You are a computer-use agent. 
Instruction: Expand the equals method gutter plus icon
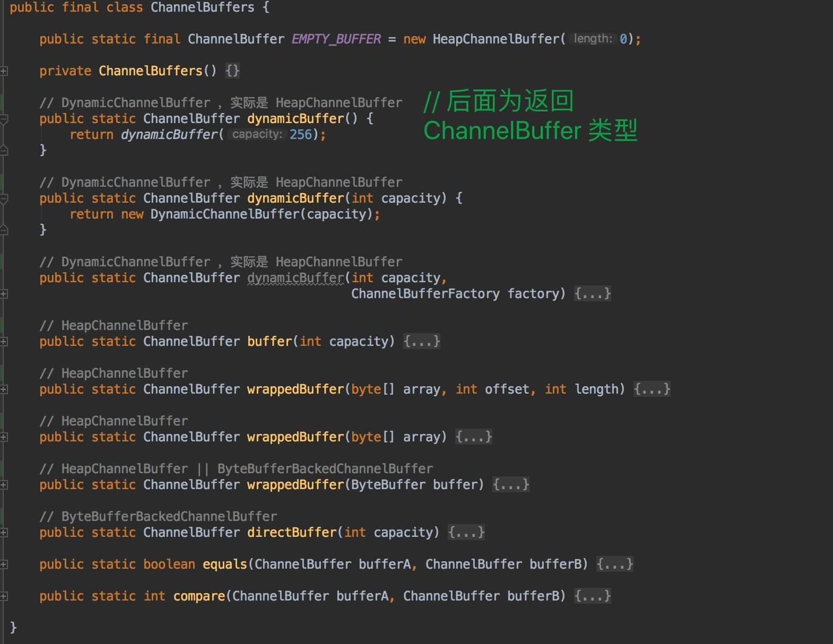pos(4,564)
